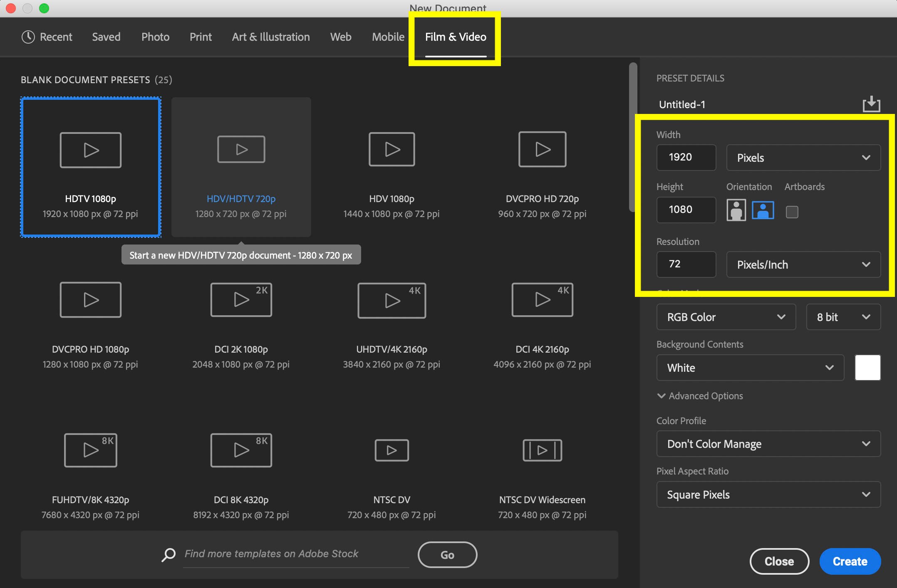Image resolution: width=897 pixels, height=588 pixels.
Task: Click the Width input field
Action: 686,158
